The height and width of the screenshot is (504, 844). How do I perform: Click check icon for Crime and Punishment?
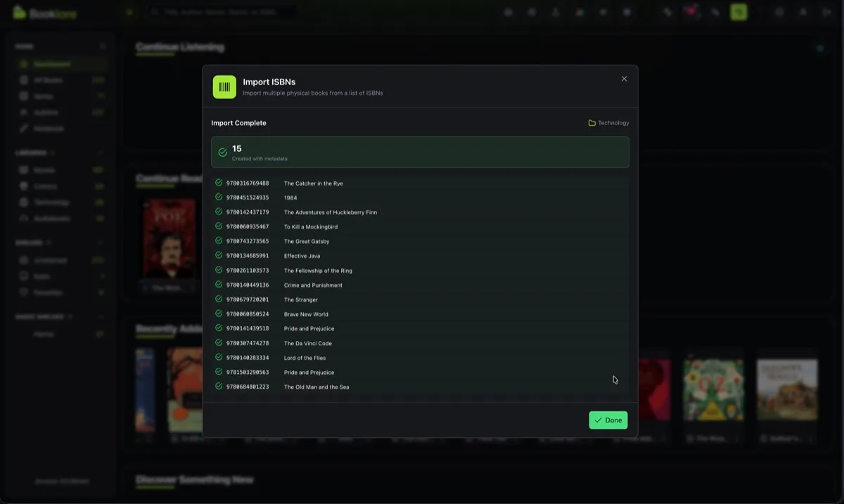pyautogui.click(x=219, y=285)
